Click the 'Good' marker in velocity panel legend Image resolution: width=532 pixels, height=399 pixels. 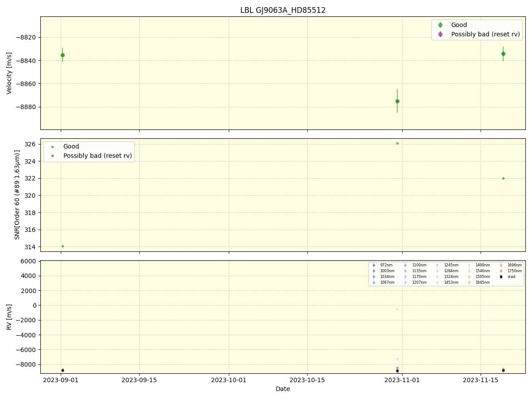pyautogui.click(x=440, y=25)
